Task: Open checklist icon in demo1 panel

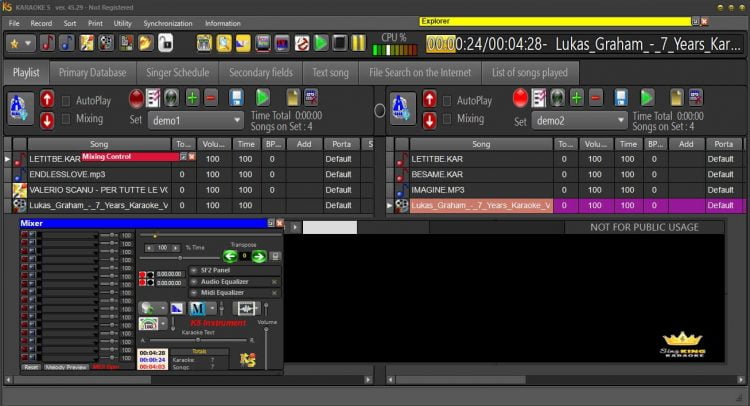Action: [x=154, y=98]
